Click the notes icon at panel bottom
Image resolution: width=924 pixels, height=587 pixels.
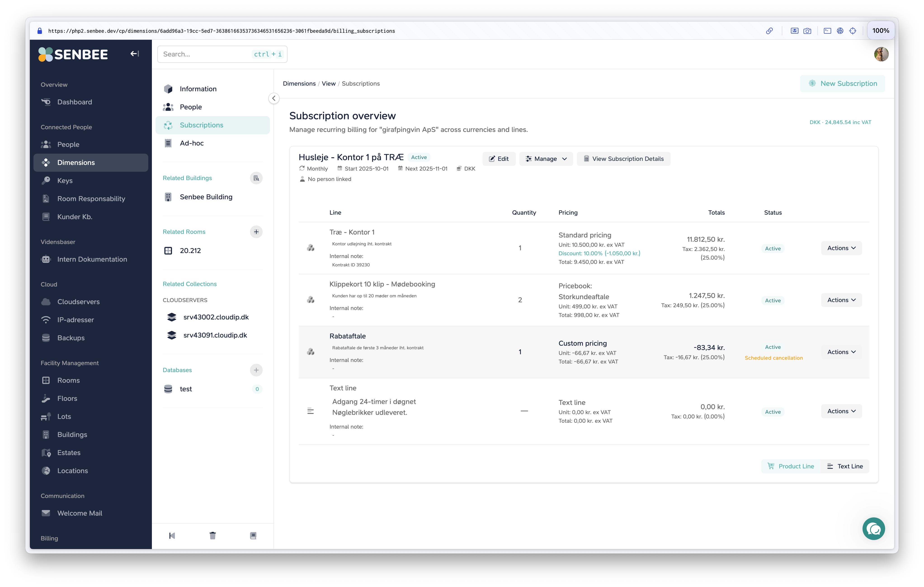(253, 535)
